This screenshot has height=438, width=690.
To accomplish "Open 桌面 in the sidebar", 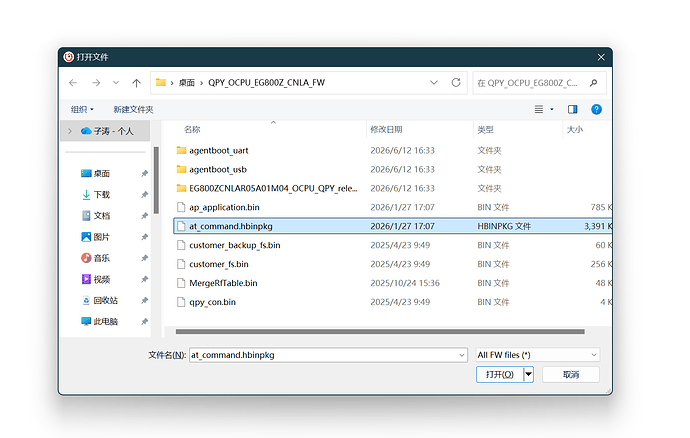I will (95, 173).
